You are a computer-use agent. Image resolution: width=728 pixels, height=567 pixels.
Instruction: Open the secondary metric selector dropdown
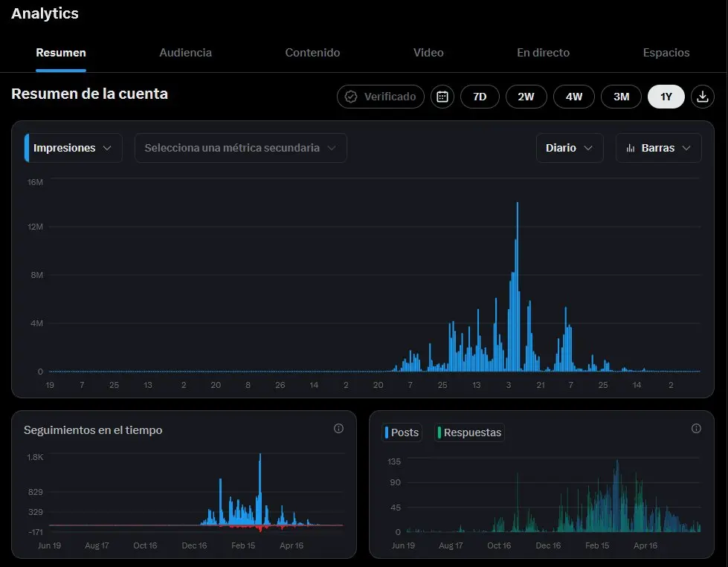(240, 148)
